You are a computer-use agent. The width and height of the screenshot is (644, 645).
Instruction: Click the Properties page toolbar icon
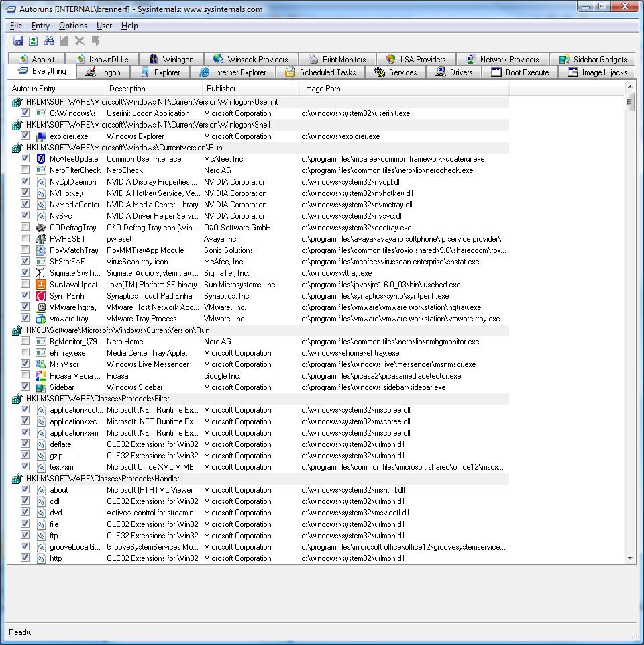(x=64, y=41)
